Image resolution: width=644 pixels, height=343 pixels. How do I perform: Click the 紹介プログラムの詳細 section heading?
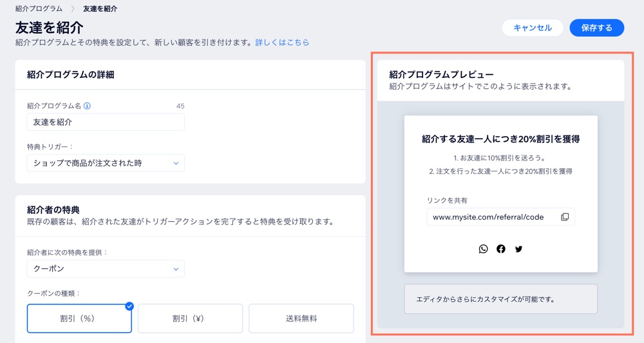click(71, 74)
